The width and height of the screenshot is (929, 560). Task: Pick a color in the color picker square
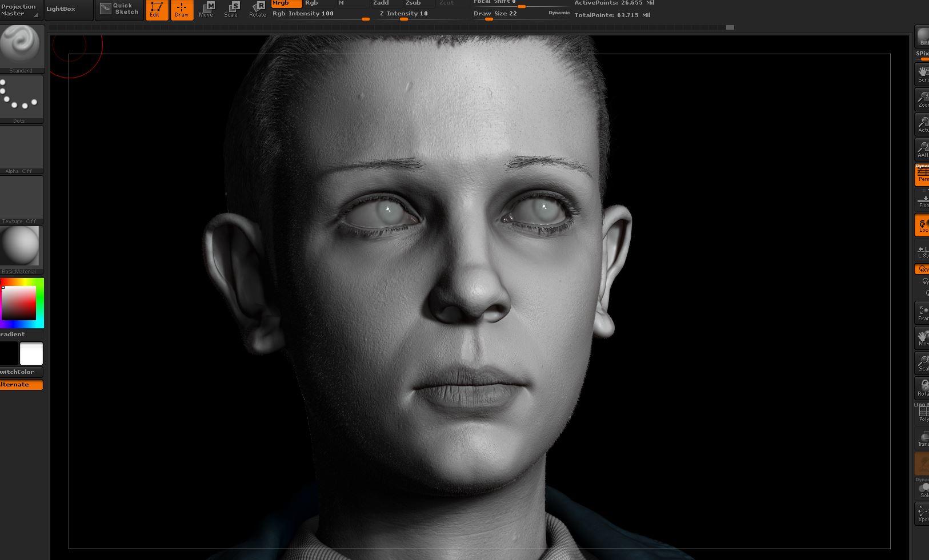(x=19, y=303)
